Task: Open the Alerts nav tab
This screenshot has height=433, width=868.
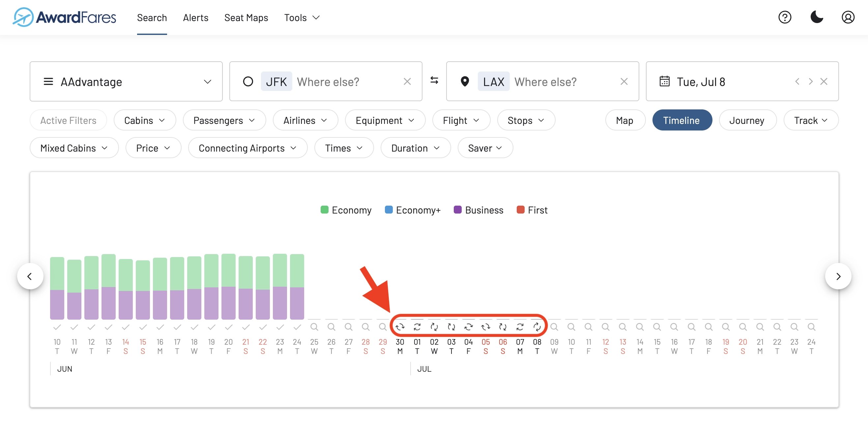Action: [x=196, y=17]
